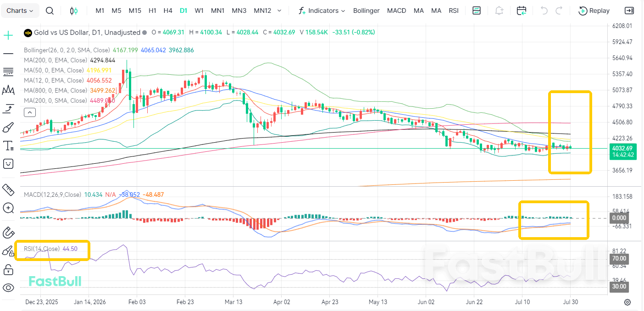Open the economic calendar icon
The width and height of the screenshot is (644, 311).
click(x=522, y=11)
